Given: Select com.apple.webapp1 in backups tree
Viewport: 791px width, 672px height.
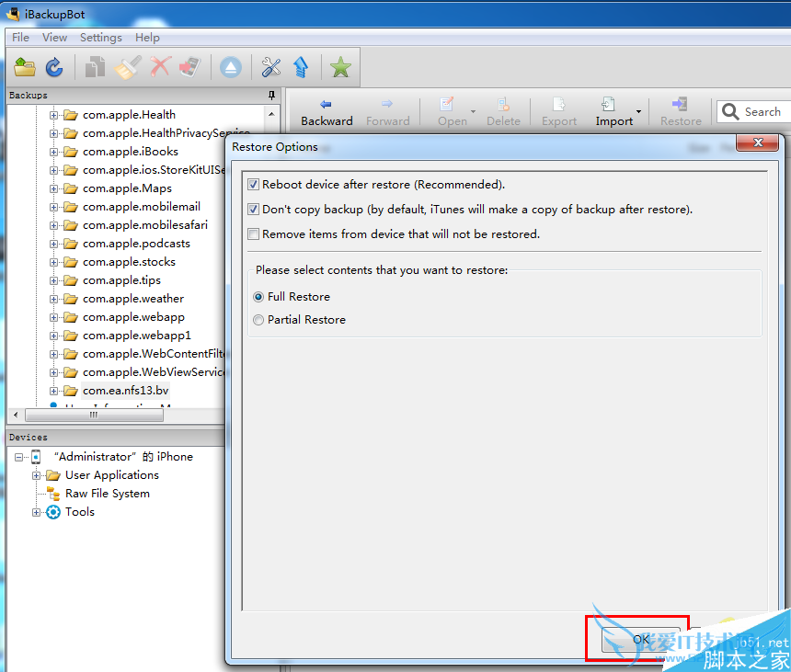Looking at the screenshot, I should click(x=137, y=336).
